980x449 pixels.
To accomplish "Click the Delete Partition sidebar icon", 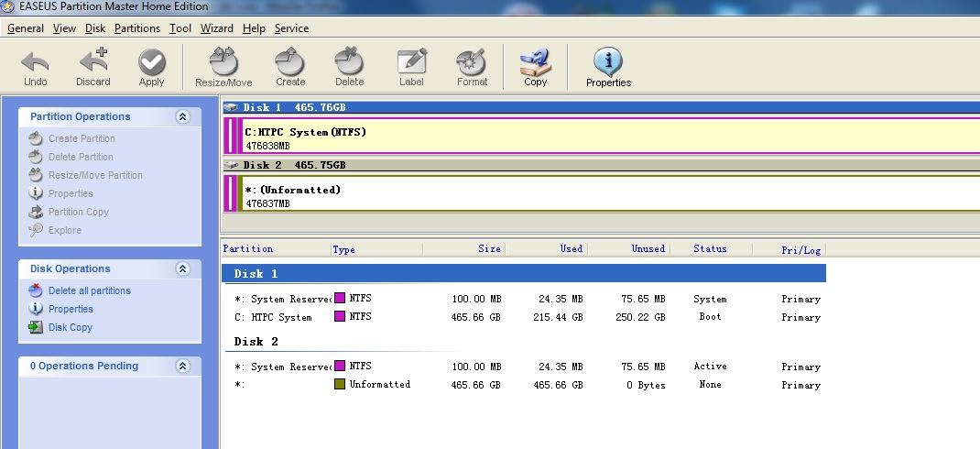I will pos(37,157).
